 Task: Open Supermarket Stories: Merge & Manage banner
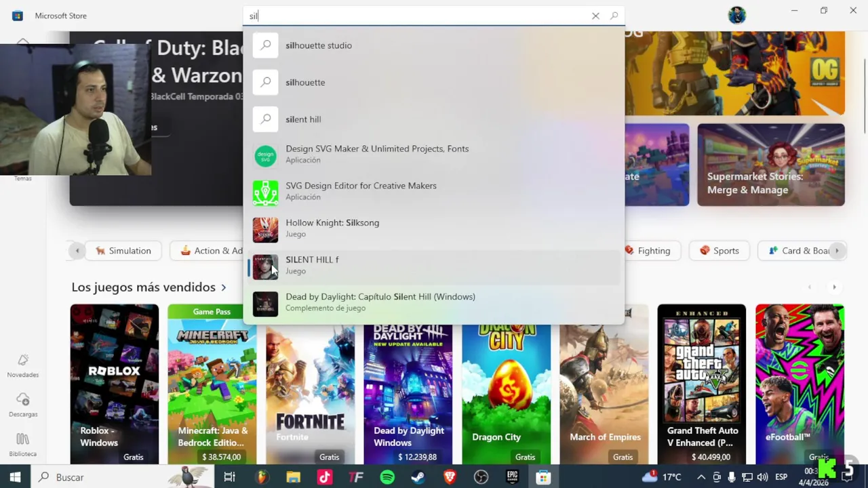[x=771, y=165]
